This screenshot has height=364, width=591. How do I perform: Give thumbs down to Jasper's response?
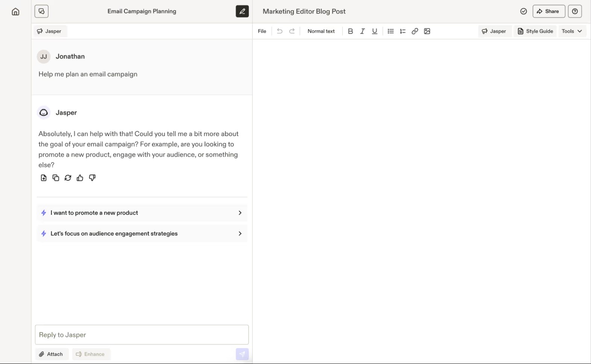(92, 178)
